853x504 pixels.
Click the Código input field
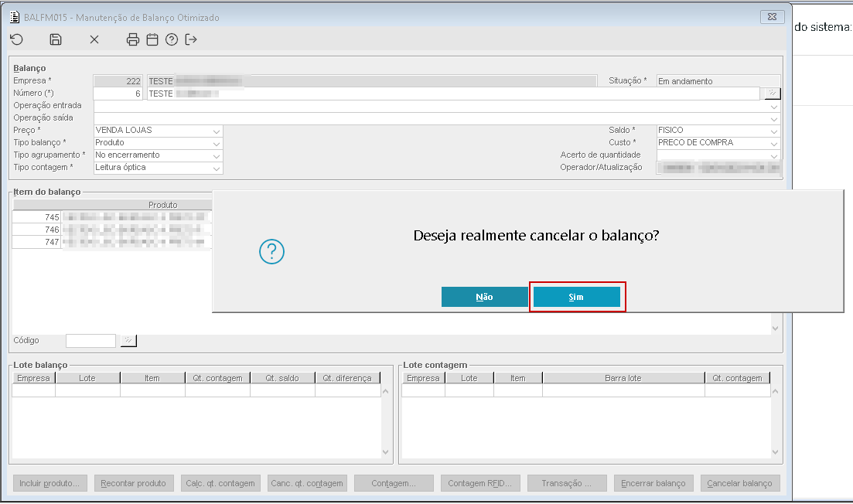(x=90, y=340)
